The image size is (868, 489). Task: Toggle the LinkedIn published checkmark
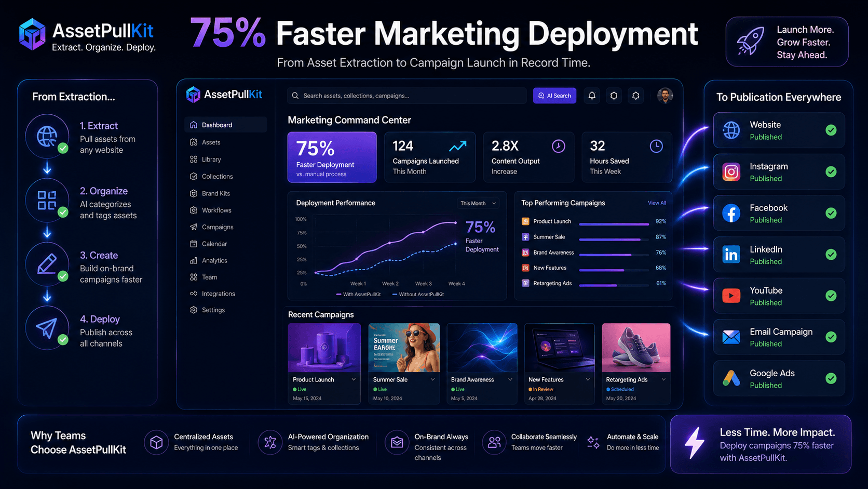click(x=831, y=254)
